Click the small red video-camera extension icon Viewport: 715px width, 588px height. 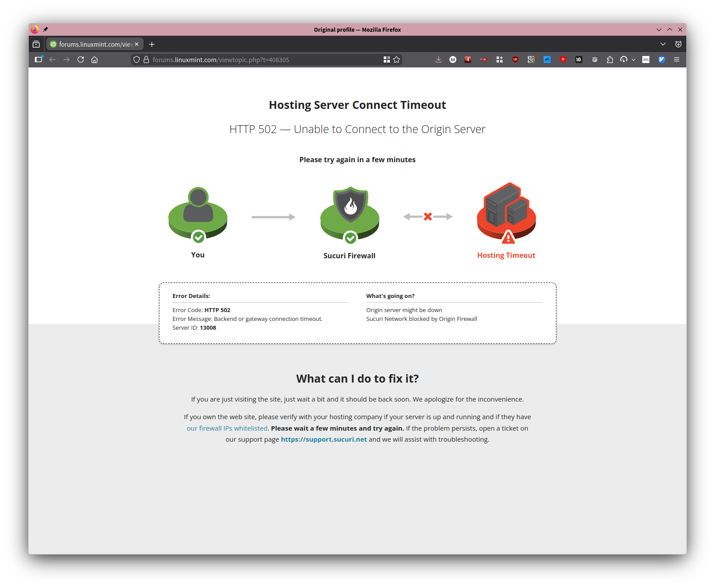click(x=484, y=60)
